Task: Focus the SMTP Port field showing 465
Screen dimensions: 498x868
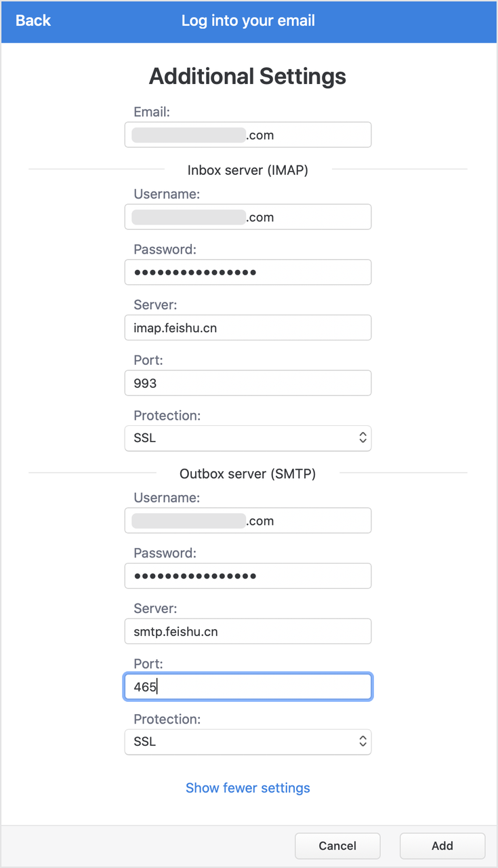Action: coord(247,686)
